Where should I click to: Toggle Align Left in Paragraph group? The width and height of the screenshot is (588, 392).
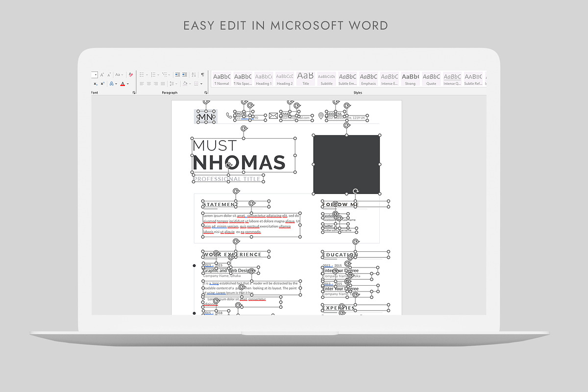(x=142, y=84)
